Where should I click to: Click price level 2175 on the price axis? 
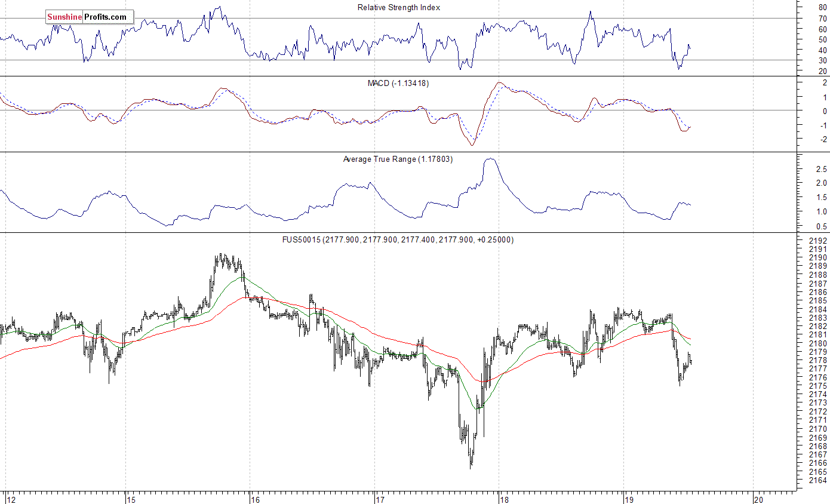tap(817, 386)
